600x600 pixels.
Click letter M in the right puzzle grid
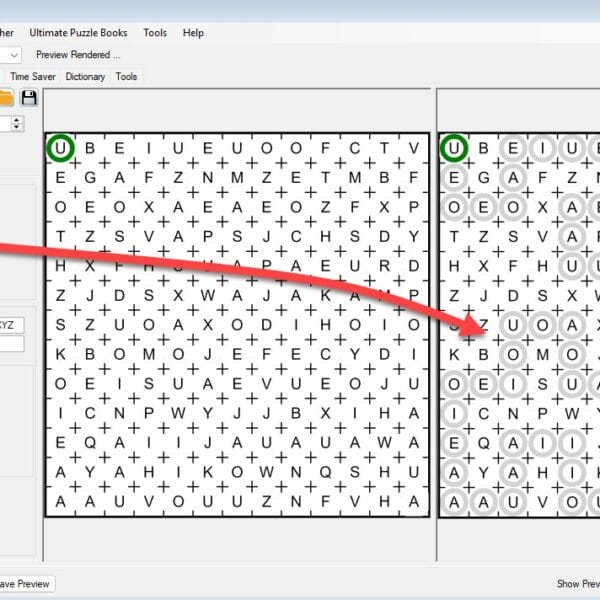click(542, 355)
